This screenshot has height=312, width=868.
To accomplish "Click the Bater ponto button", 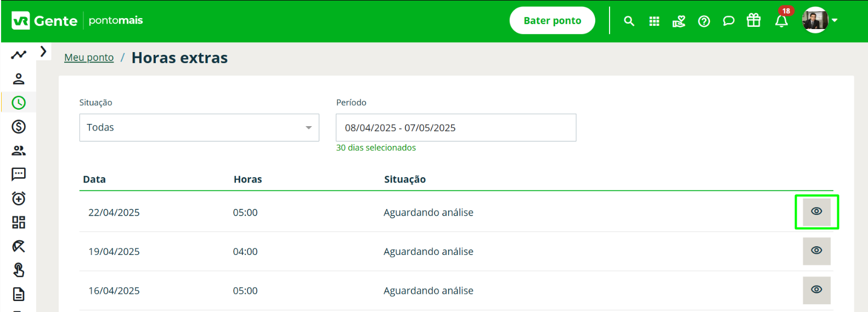I will [x=552, y=21].
